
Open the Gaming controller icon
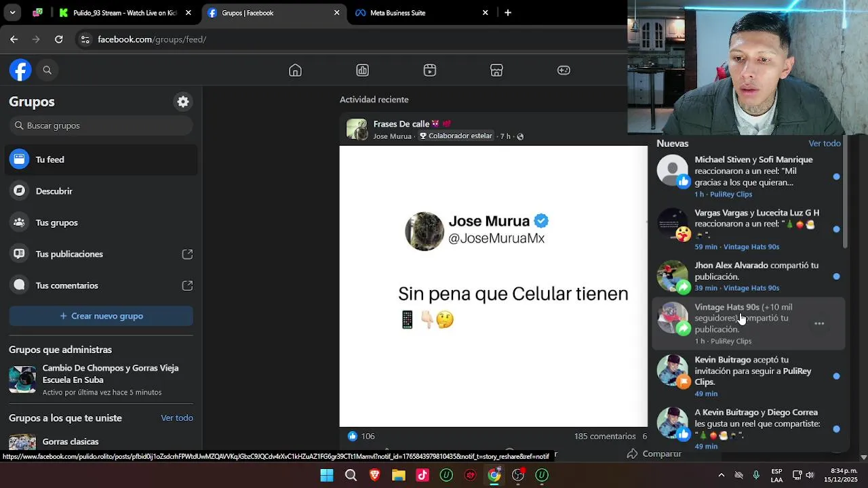pos(564,70)
